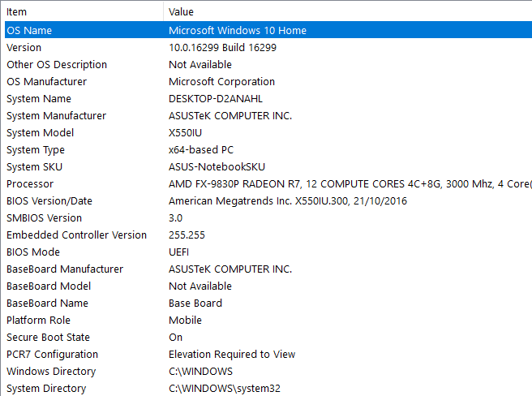Click Elevation Required to View value

pyautogui.click(x=232, y=355)
